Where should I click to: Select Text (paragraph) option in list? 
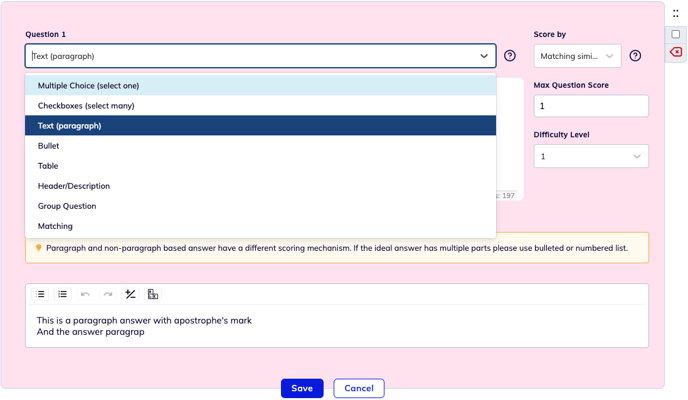261,125
